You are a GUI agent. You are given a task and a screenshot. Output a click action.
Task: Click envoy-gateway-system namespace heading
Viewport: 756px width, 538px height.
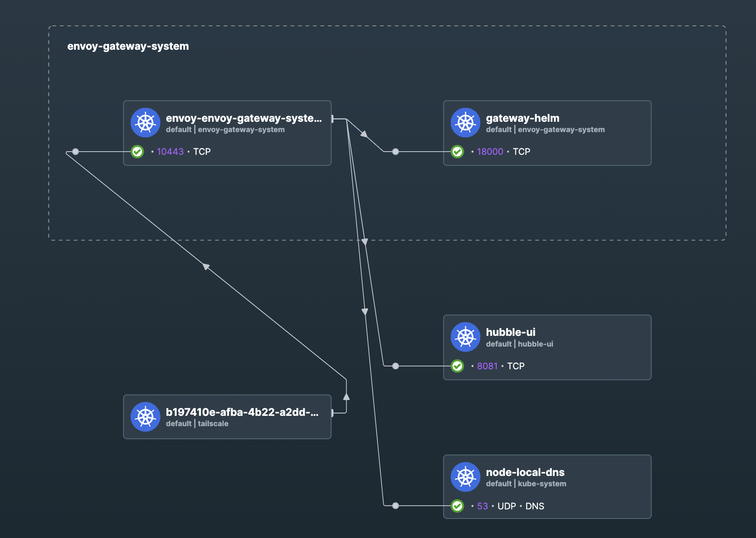tap(128, 46)
